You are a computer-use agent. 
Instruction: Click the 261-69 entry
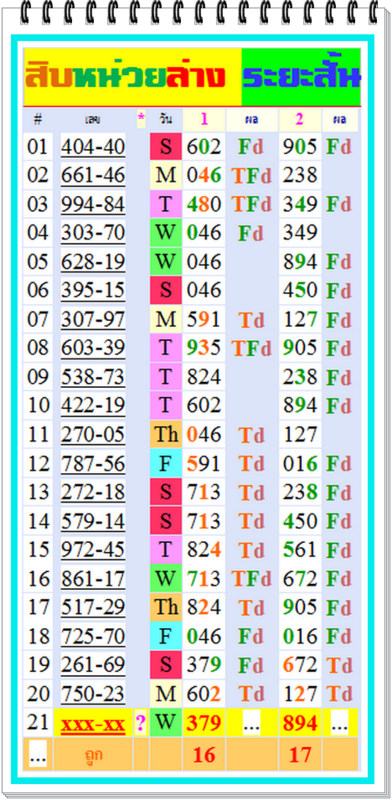coord(93,665)
